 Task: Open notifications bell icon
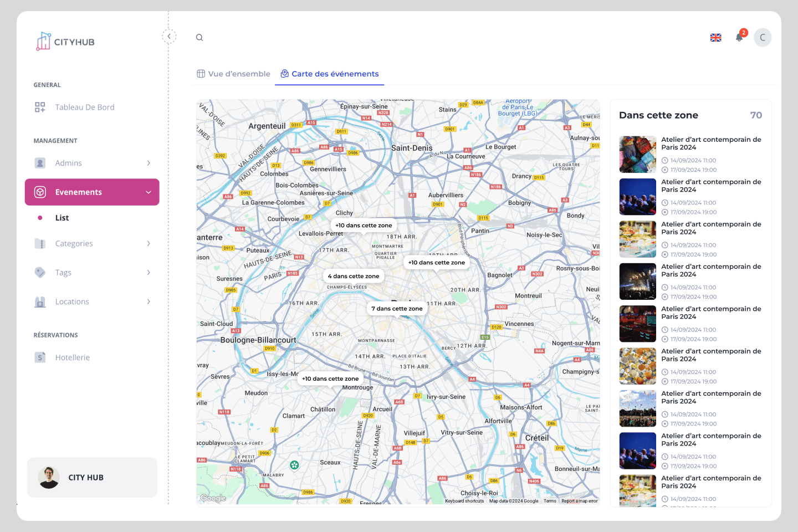tap(739, 37)
